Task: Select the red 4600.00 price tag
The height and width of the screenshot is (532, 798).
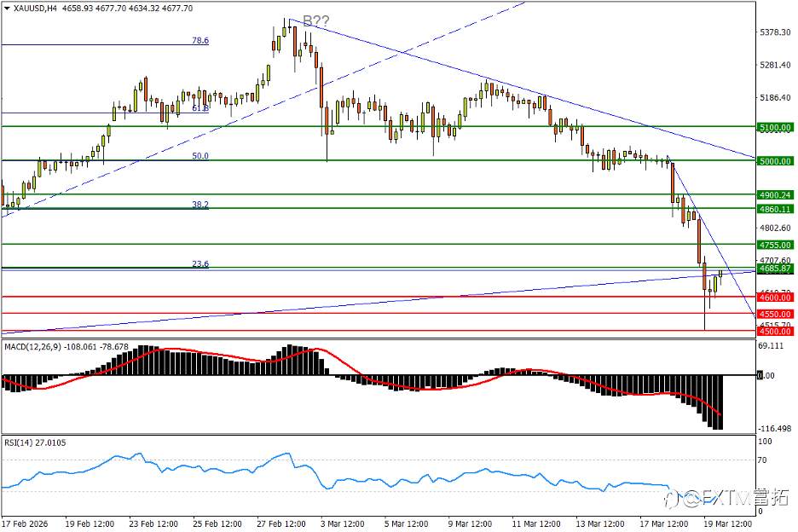Action: (x=775, y=298)
